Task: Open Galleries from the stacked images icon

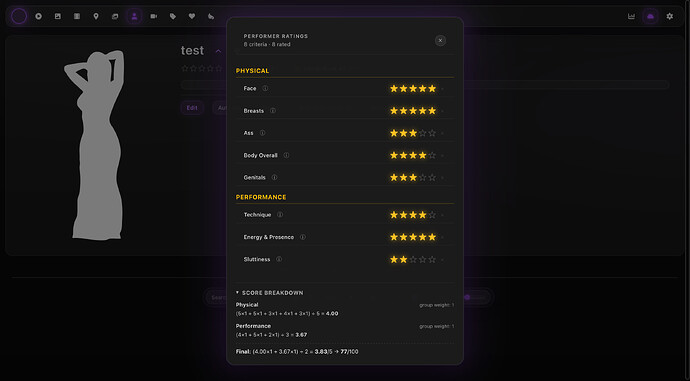Action: [x=115, y=16]
